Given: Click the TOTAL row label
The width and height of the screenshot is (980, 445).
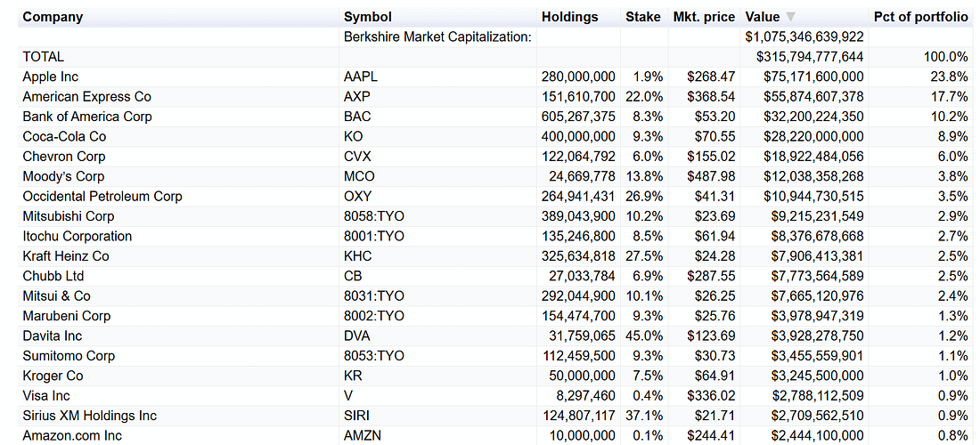Looking at the screenshot, I should coord(44,57).
